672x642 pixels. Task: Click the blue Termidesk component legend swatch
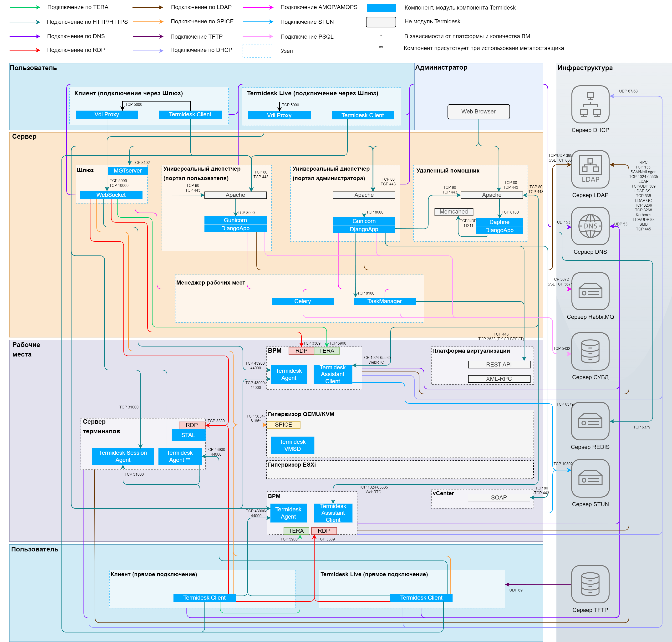381,8
